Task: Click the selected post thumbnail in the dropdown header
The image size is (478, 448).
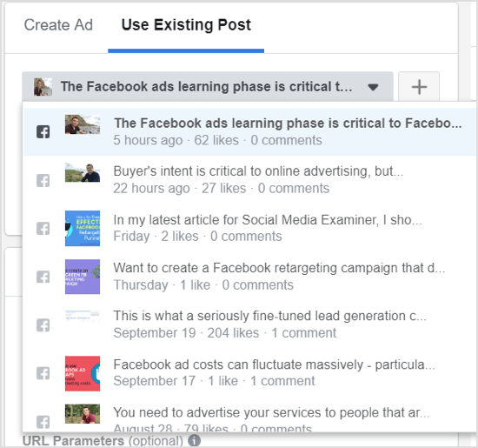Action: point(43,87)
